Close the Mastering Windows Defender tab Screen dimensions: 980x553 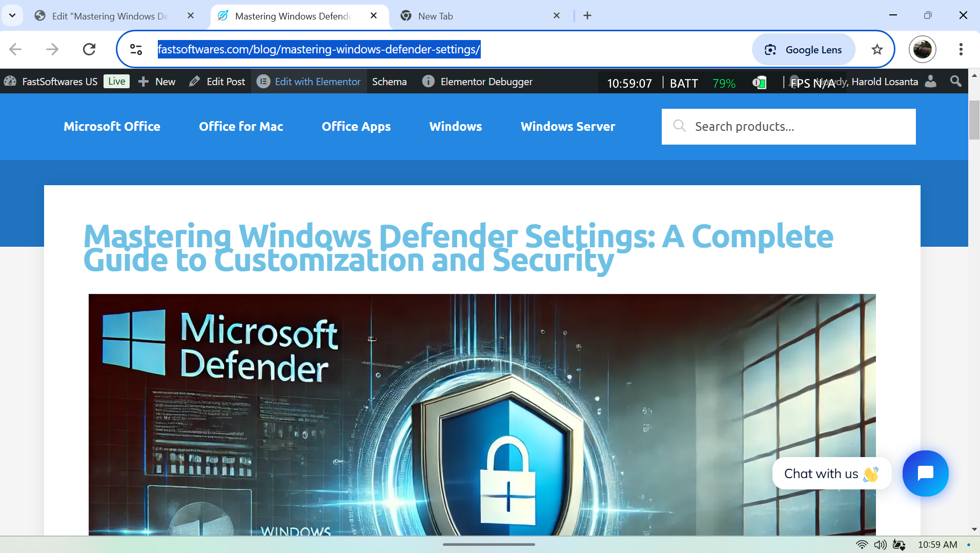click(x=374, y=16)
